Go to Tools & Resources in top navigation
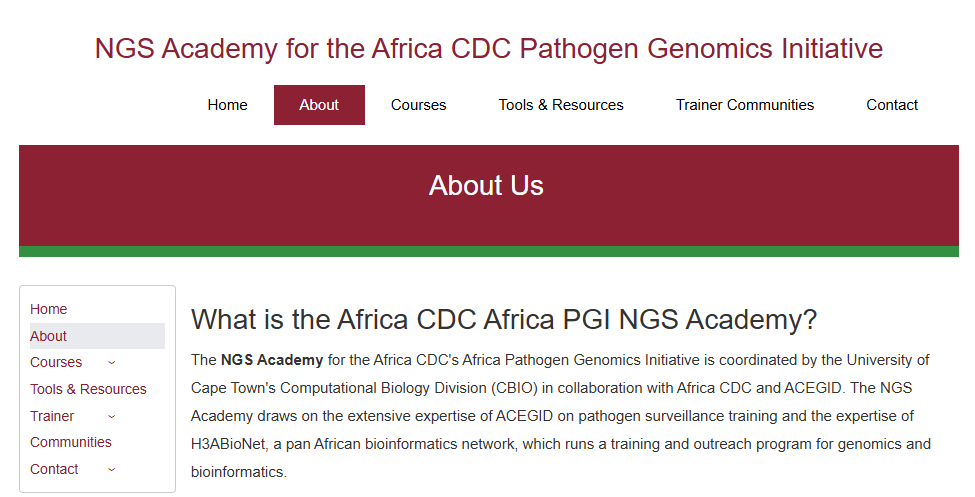The height and width of the screenshot is (497, 975). 561,105
